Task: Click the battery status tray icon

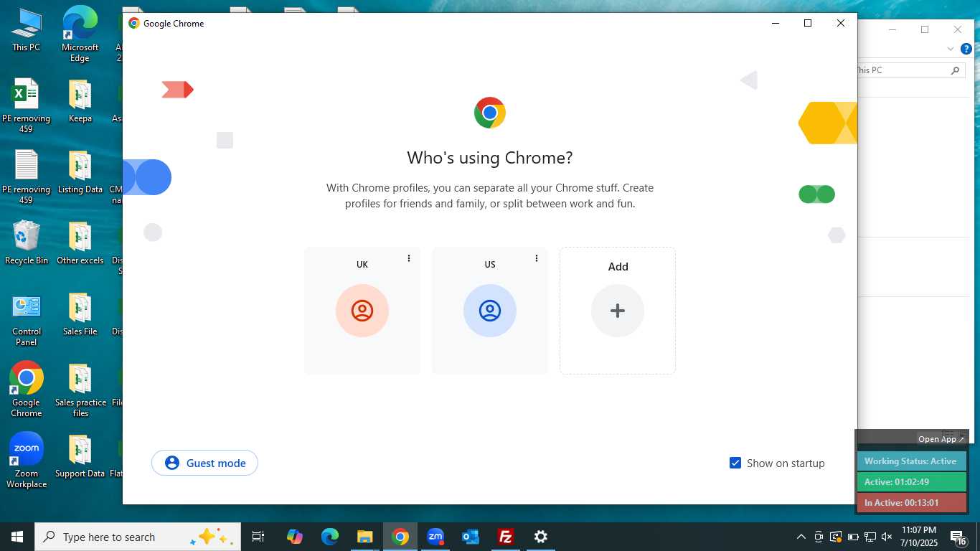Action: coord(853,537)
